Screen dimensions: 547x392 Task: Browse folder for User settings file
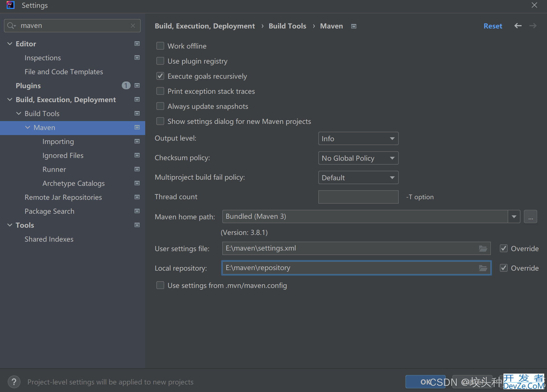click(483, 248)
